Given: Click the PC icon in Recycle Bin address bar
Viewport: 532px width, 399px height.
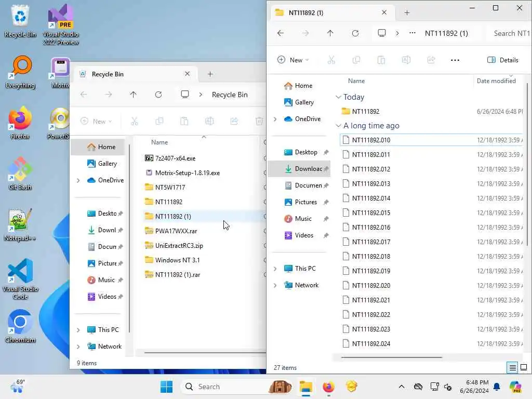Looking at the screenshot, I should coord(185,95).
